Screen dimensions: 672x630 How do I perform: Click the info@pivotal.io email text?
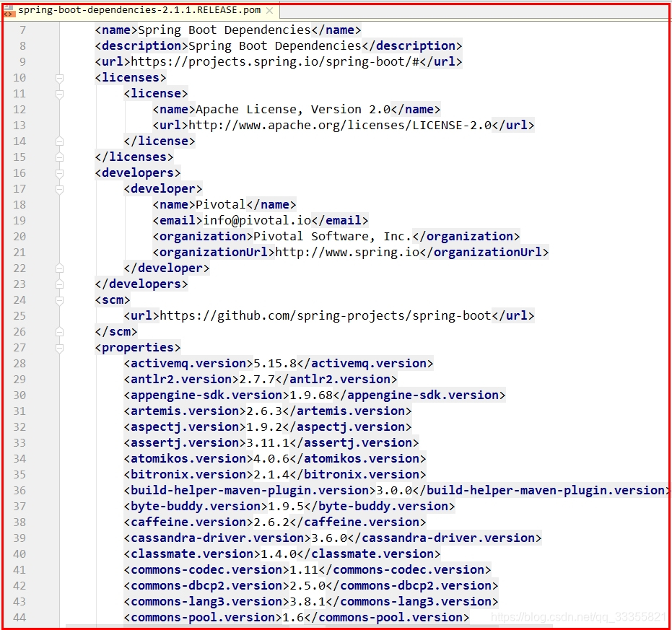point(257,220)
